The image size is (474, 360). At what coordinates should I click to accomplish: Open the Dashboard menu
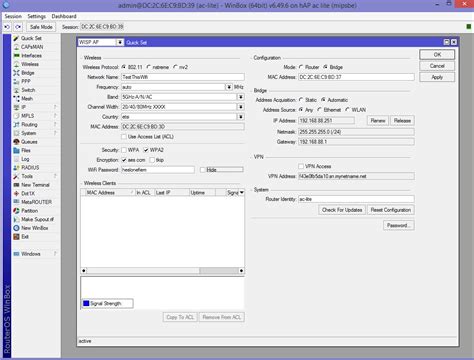coord(64,16)
